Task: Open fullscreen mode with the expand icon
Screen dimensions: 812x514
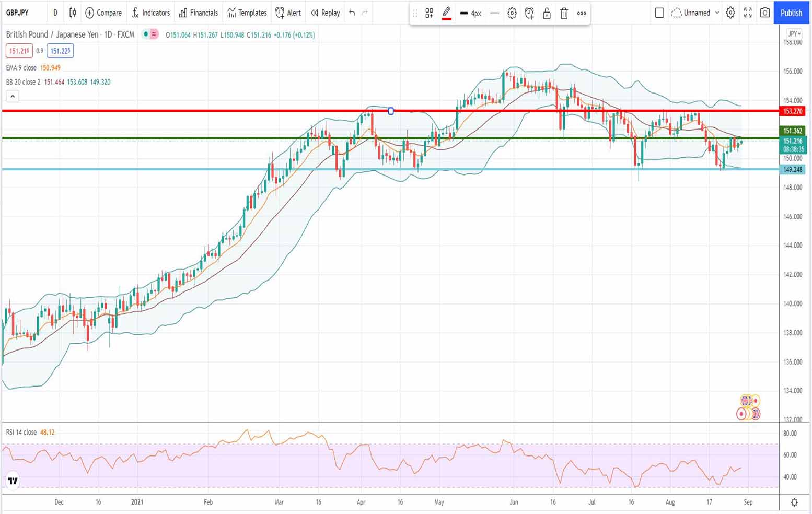Action: pos(748,13)
